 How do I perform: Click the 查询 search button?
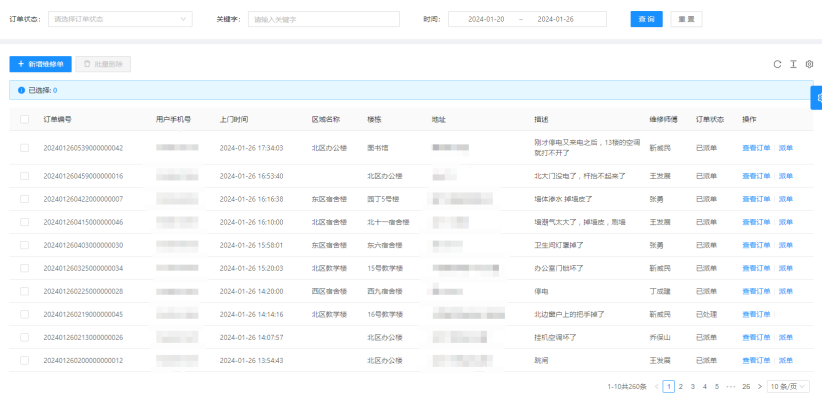click(646, 19)
